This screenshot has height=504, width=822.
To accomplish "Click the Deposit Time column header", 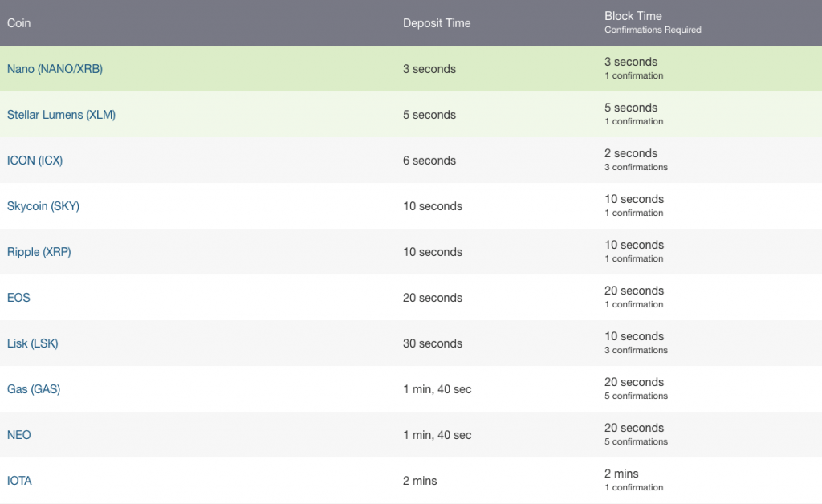I will 437,23.
